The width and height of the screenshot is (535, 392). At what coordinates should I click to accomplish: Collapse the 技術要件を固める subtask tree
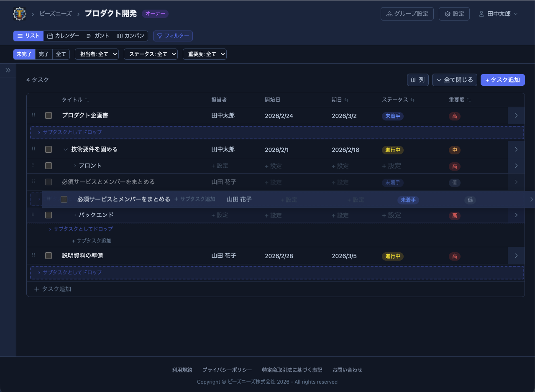tap(65, 149)
